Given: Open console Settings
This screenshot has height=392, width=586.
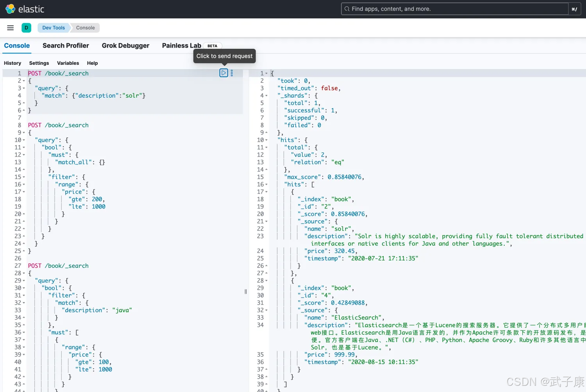Looking at the screenshot, I should point(39,63).
